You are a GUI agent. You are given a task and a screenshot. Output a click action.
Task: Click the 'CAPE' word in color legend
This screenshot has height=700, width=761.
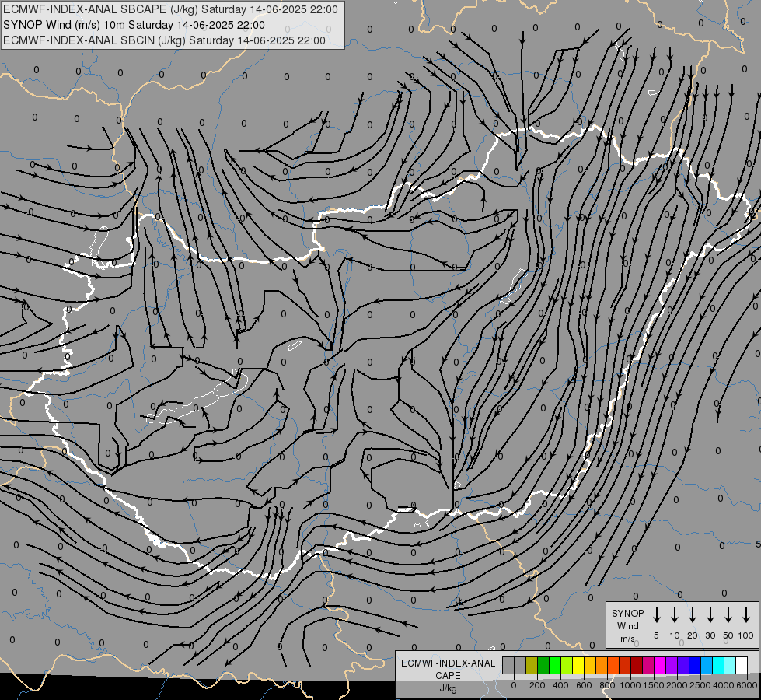(x=448, y=676)
